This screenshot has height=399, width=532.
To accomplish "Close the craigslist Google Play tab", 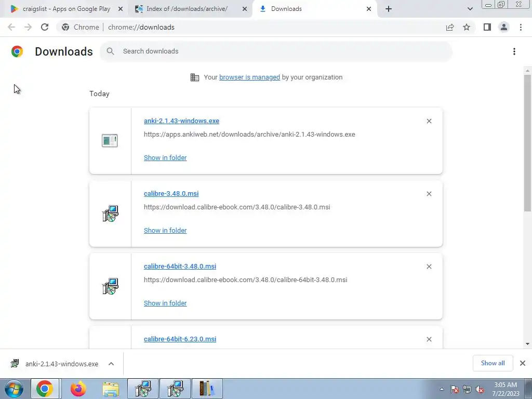I will 120,9.
